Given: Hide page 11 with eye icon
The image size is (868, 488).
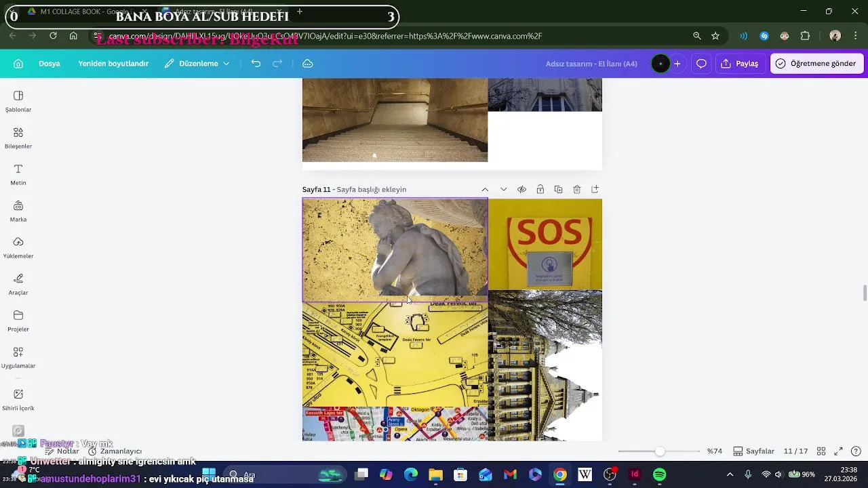Looking at the screenshot, I should [521, 190].
